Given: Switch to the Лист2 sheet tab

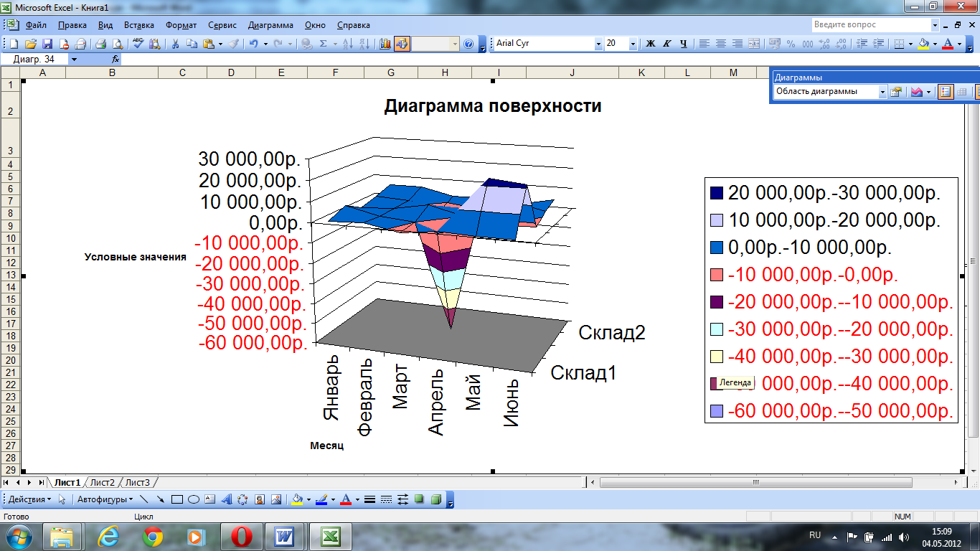Looking at the screenshot, I should coord(102,482).
